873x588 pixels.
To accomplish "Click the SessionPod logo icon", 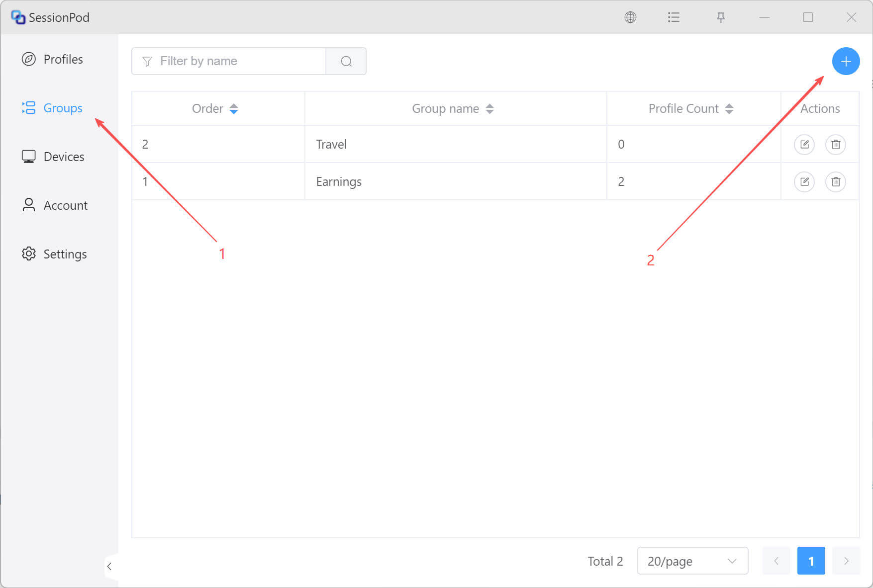I will [18, 17].
